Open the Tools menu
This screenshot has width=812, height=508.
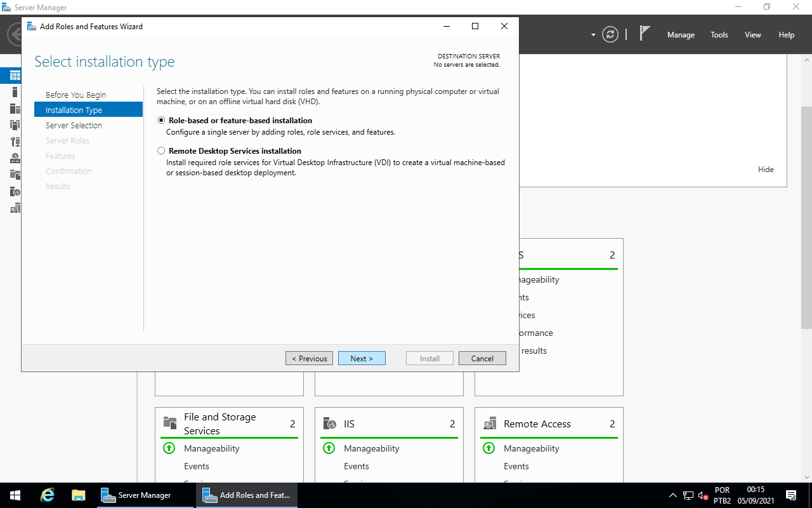tap(719, 35)
